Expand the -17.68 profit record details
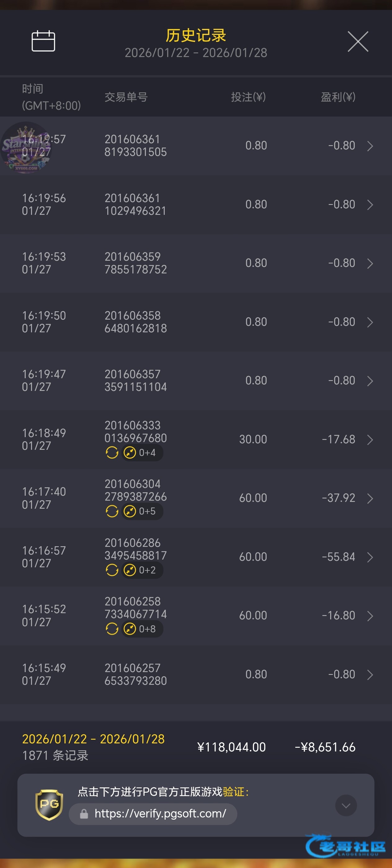Viewport: 392px width, 868px height. point(370,440)
